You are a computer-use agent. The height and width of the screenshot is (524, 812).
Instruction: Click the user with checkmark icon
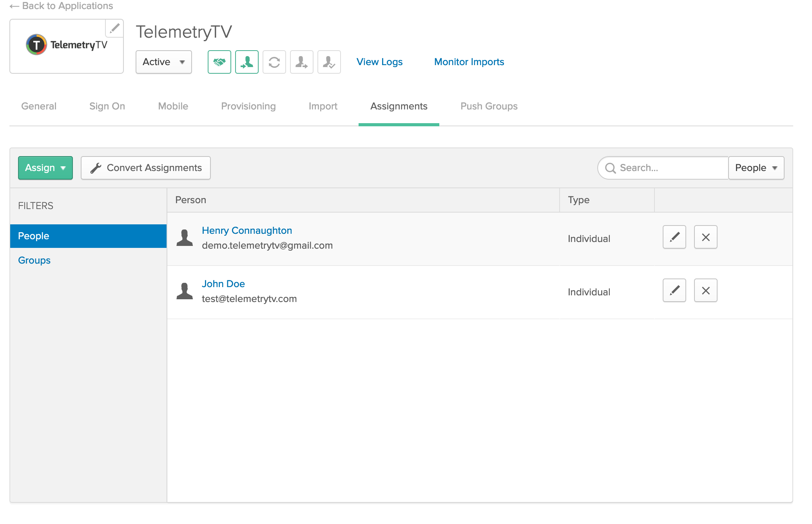[x=329, y=62]
